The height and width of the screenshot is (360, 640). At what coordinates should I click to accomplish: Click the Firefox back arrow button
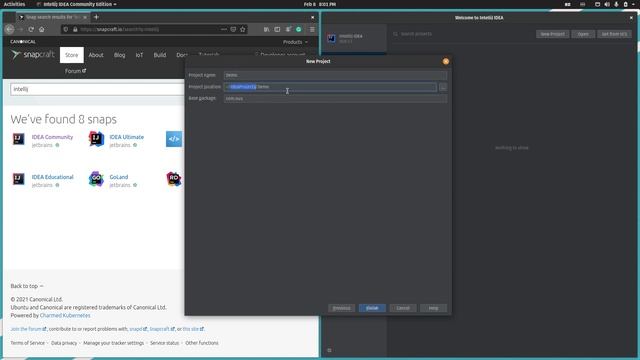click(x=10, y=29)
